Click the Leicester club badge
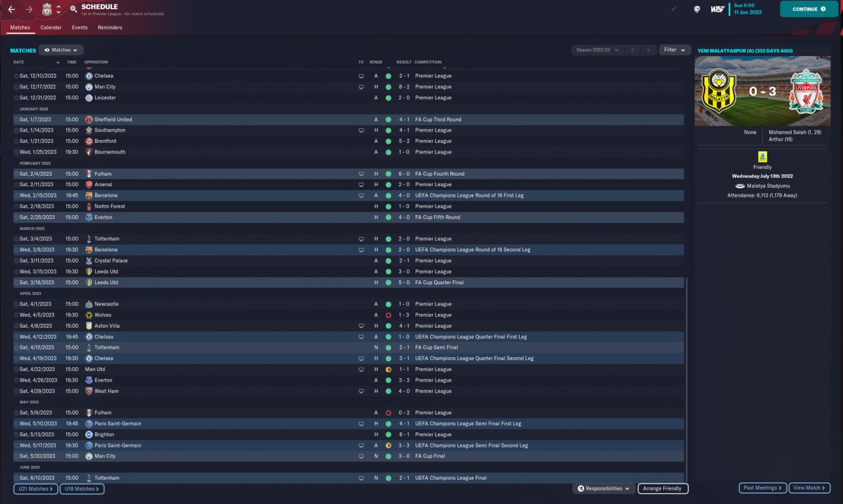 pos(89,97)
